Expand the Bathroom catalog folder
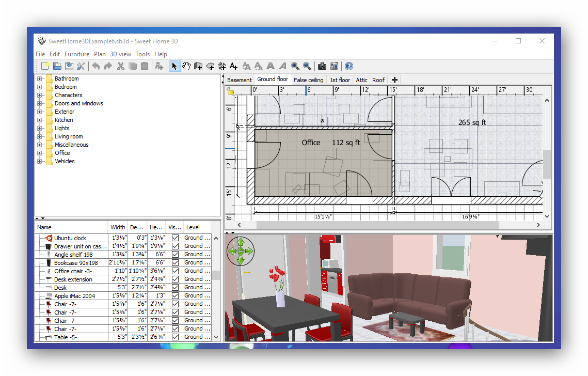Screen dimensions: 588x376 (x=40, y=79)
